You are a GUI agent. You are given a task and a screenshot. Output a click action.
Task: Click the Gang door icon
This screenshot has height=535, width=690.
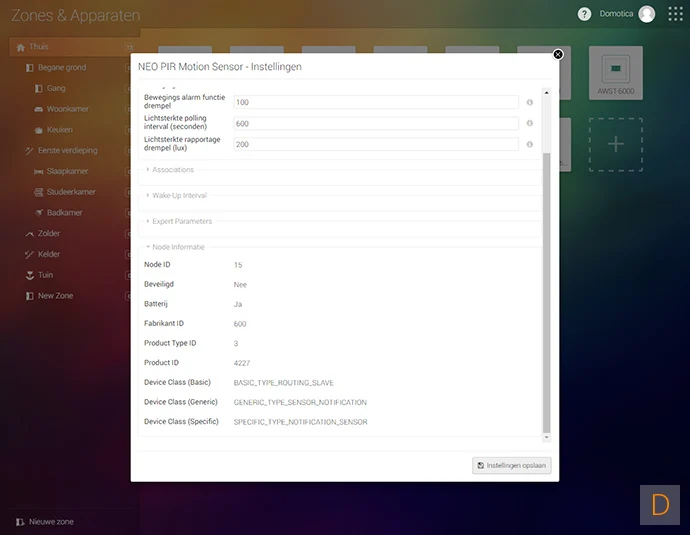pyautogui.click(x=39, y=89)
